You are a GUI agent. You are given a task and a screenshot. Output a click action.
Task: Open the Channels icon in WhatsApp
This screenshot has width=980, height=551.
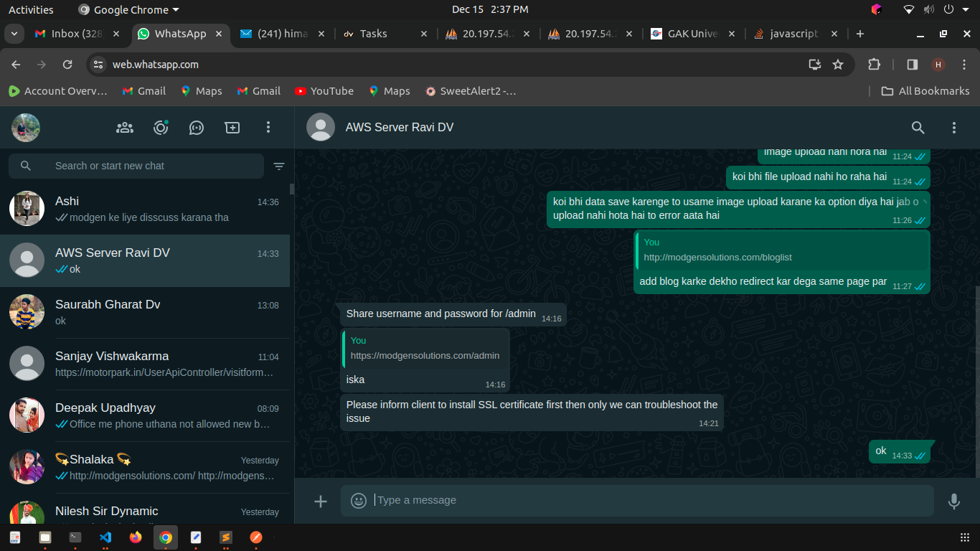pyautogui.click(x=197, y=128)
